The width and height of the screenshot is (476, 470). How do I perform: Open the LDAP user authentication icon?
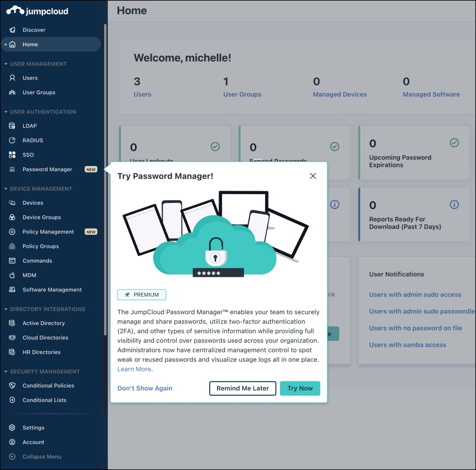pos(12,126)
